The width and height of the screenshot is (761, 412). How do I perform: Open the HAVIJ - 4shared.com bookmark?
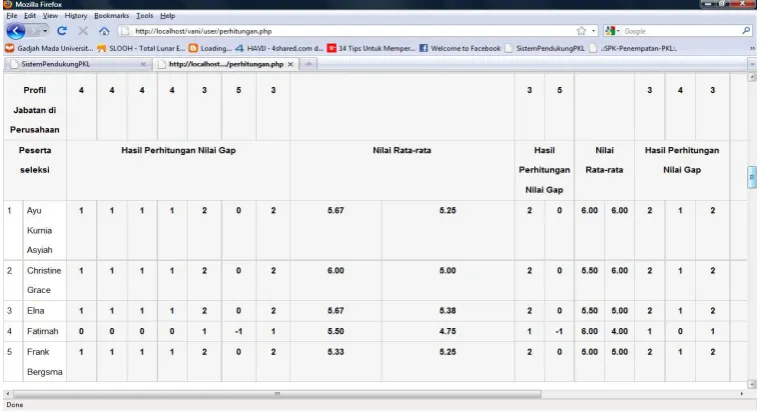coord(279,48)
